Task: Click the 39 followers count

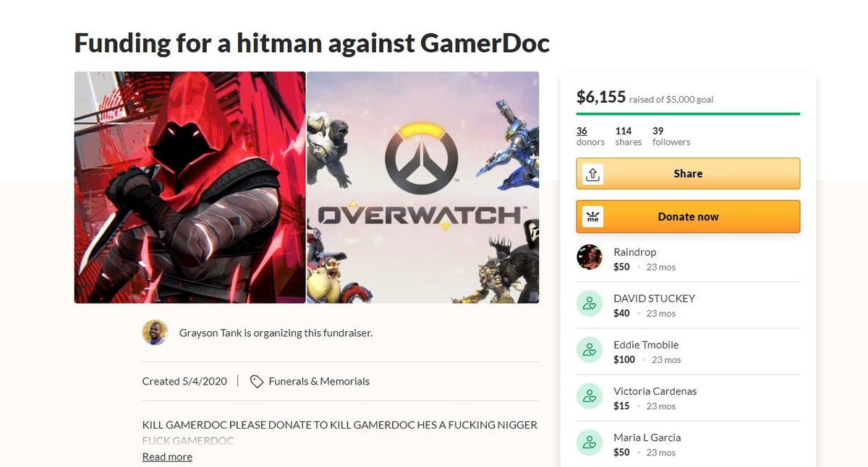Action: (671, 136)
